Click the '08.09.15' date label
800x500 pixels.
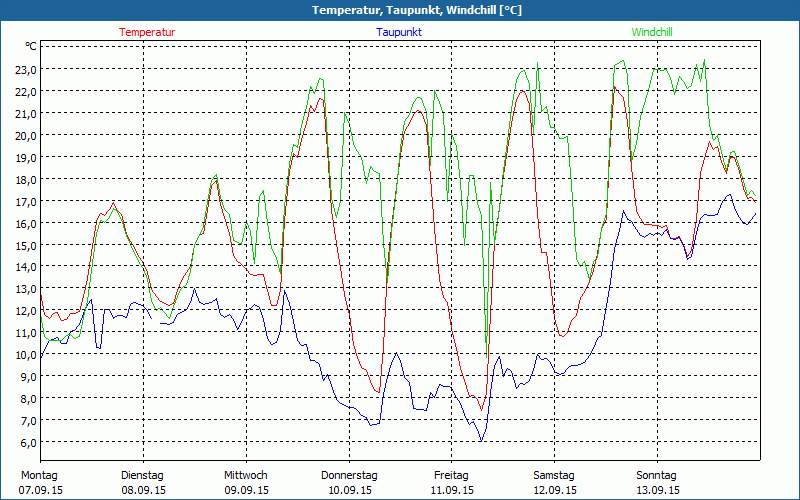click(143, 490)
